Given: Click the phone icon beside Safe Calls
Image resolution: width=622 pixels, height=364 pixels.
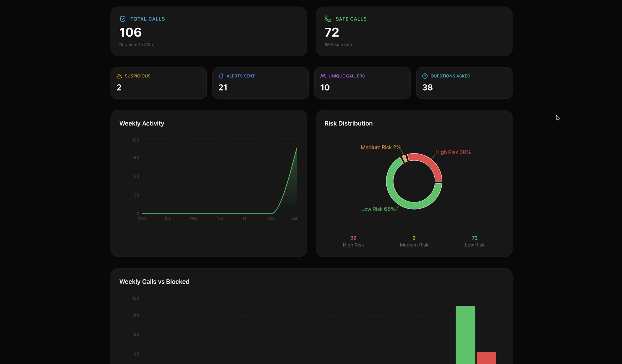Looking at the screenshot, I should (x=328, y=19).
